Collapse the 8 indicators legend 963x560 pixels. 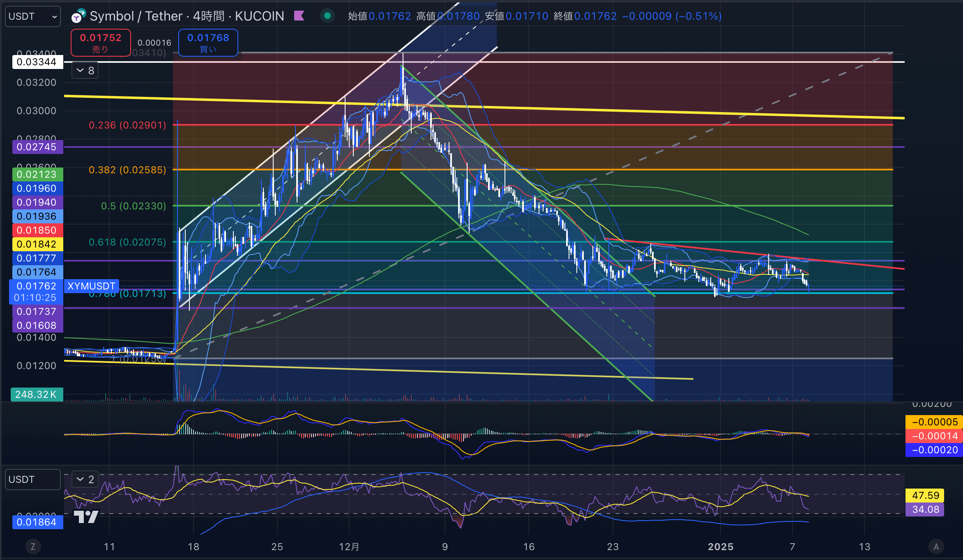point(85,71)
